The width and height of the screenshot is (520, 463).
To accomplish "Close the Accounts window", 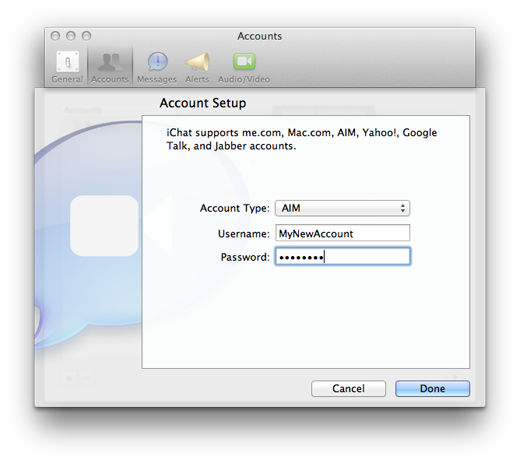I will [x=55, y=36].
